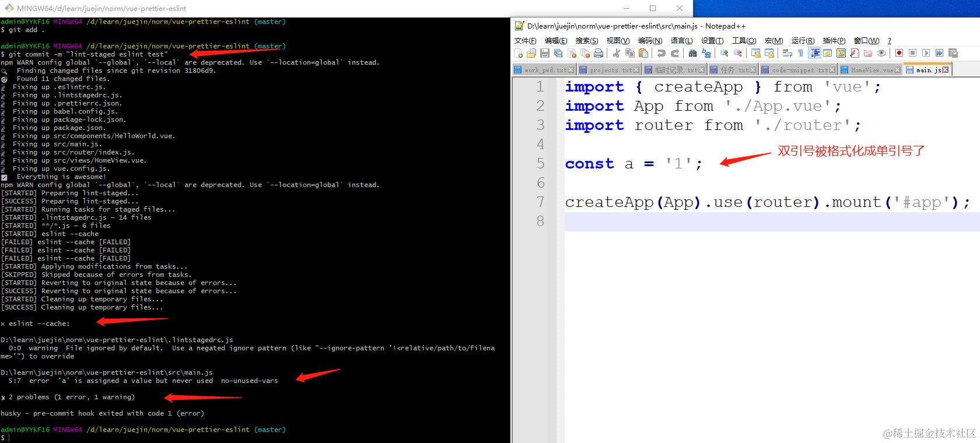Open the Function List panel

pyautogui.click(x=855, y=53)
